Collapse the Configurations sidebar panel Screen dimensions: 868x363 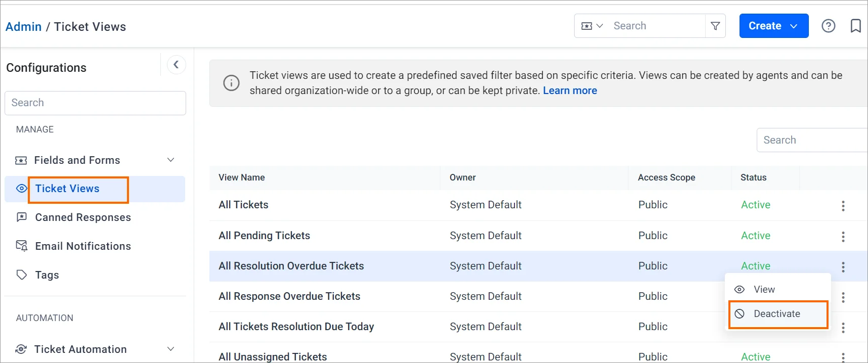pyautogui.click(x=176, y=65)
